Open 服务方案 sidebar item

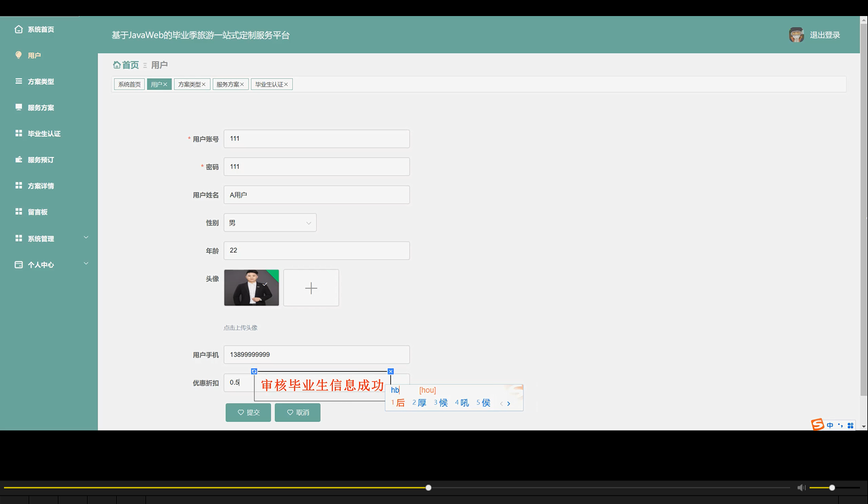pyautogui.click(x=41, y=108)
